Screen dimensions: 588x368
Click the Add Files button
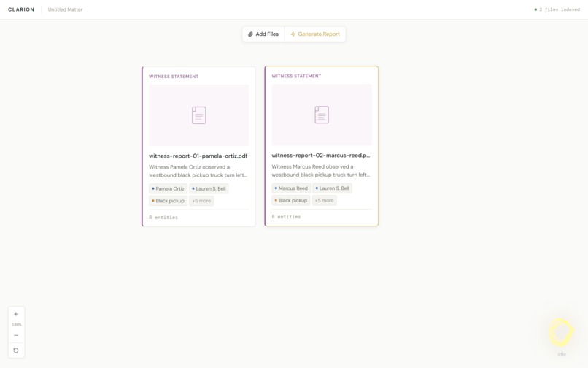pyautogui.click(x=263, y=34)
